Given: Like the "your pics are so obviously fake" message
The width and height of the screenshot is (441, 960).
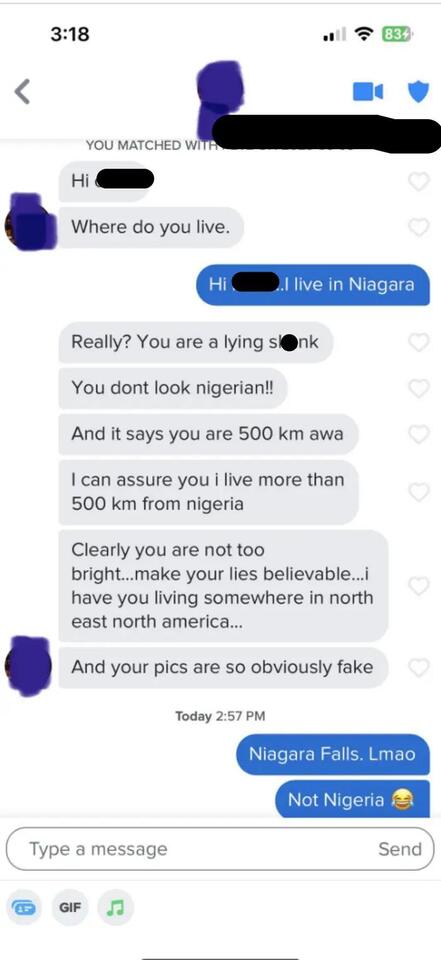Looking at the screenshot, I should [419, 667].
